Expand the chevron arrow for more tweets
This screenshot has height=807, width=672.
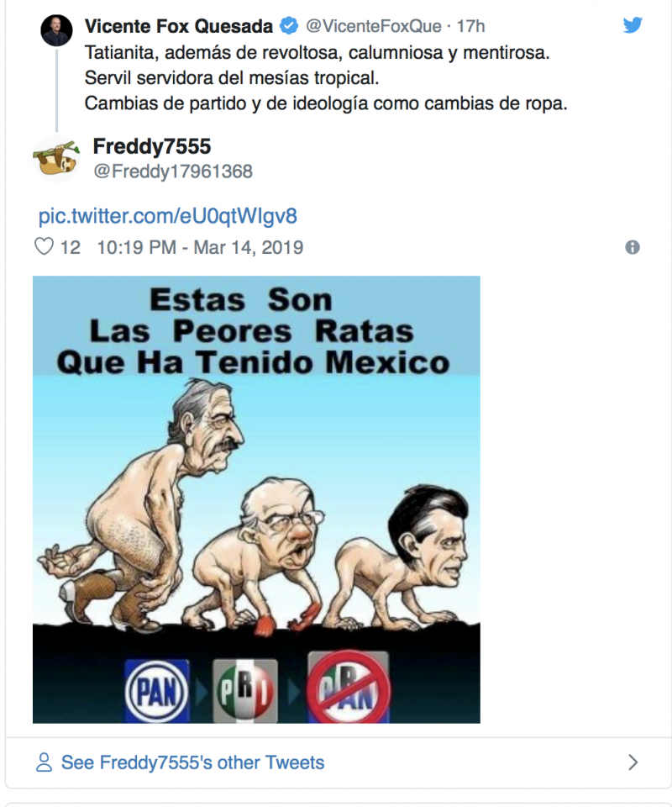pos(633,762)
